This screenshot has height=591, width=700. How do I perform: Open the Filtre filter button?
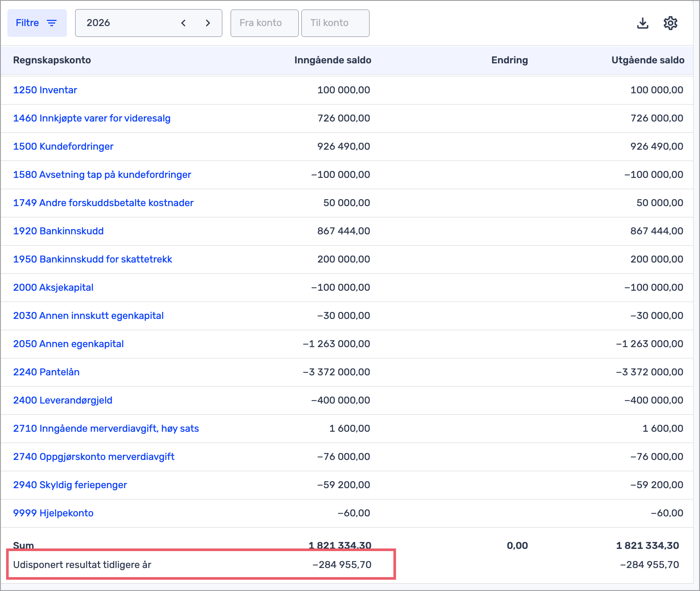[x=37, y=23]
